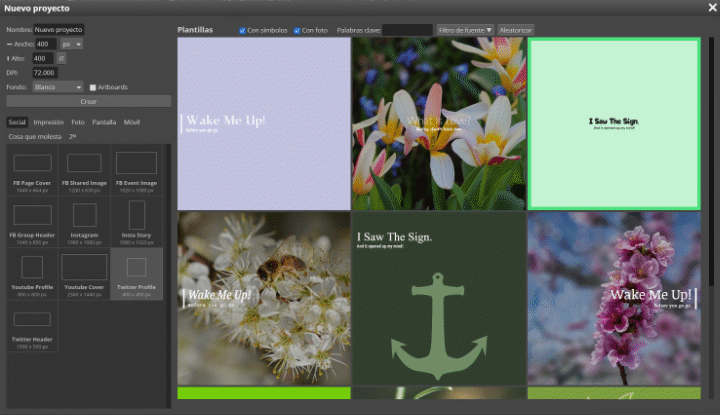This screenshot has width=720, height=415.
Task: Open the px units dropdown
Action: (x=72, y=44)
